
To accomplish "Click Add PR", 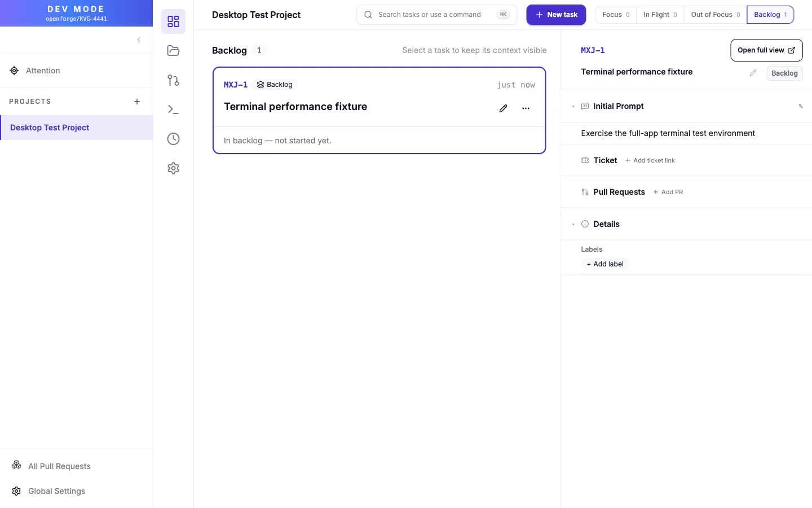I will click(668, 192).
